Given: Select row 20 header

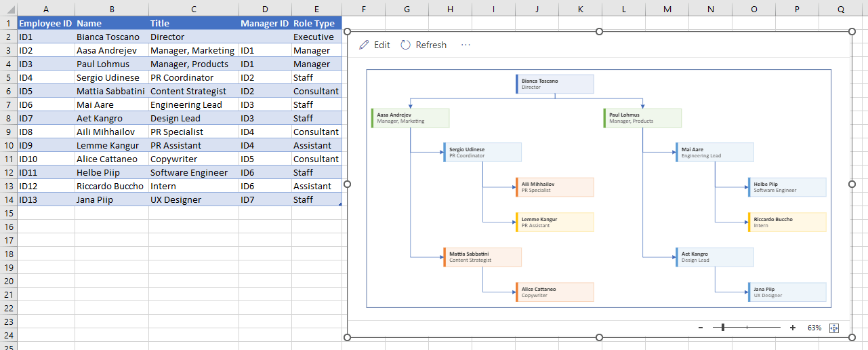Looking at the screenshot, I should pos(8,281).
